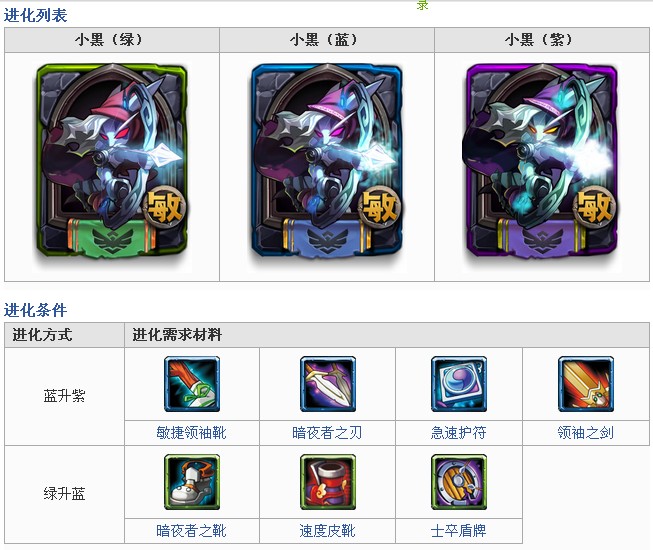Click the purple-bordered 小黑 hero card
Image resolution: width=653 pixels, height=550 pixels.
pos(540,162)
